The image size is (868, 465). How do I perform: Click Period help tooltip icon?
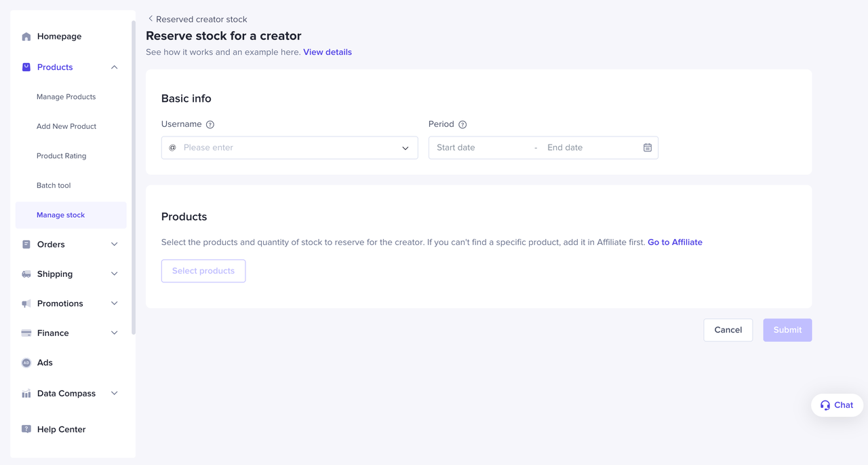(x=462, y=125)
